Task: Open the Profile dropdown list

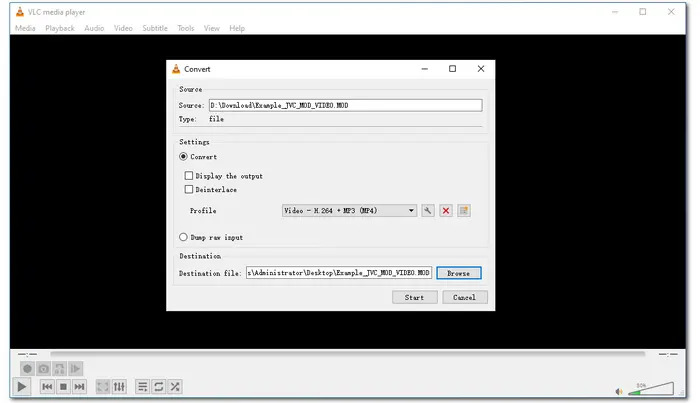Action: (349, 211)
